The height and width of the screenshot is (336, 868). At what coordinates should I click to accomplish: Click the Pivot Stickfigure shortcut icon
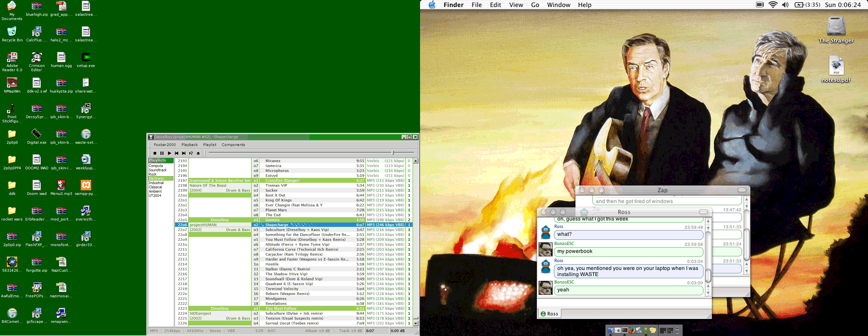(12, 113)
